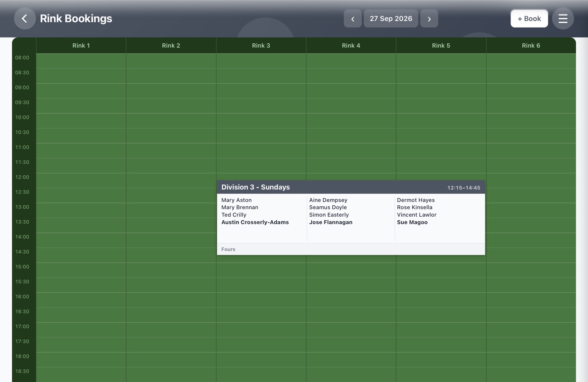This screenshot has width=588, height=382.
Task: Click player Ted Crilly
Action: [234, 215]
